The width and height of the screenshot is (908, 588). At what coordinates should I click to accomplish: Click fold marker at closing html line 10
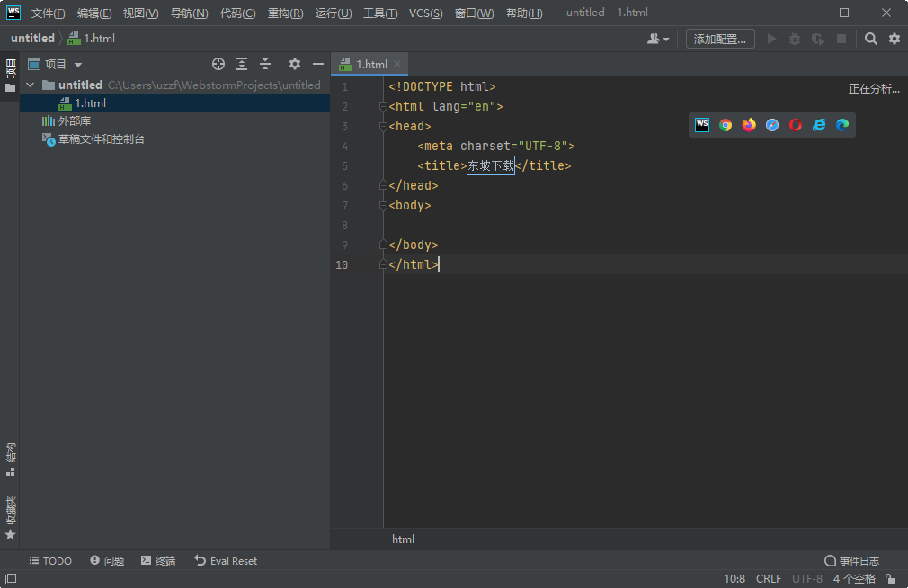pos(383,264)
